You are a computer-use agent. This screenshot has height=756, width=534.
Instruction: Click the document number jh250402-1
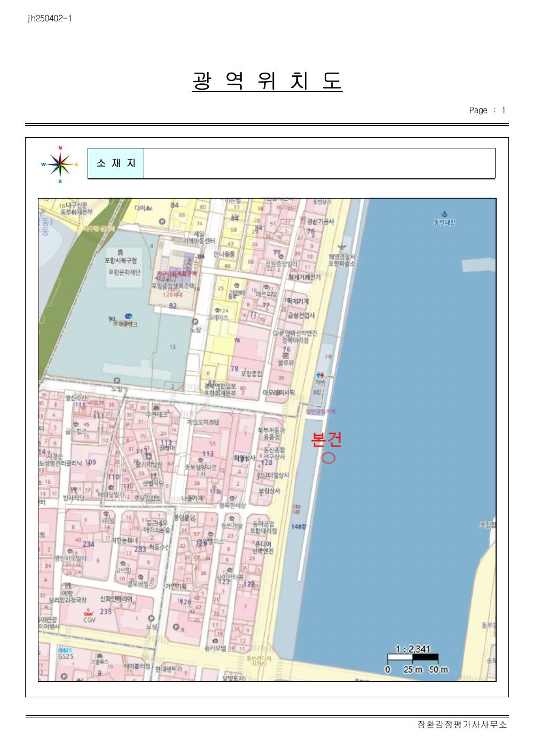tap(49, 19)
